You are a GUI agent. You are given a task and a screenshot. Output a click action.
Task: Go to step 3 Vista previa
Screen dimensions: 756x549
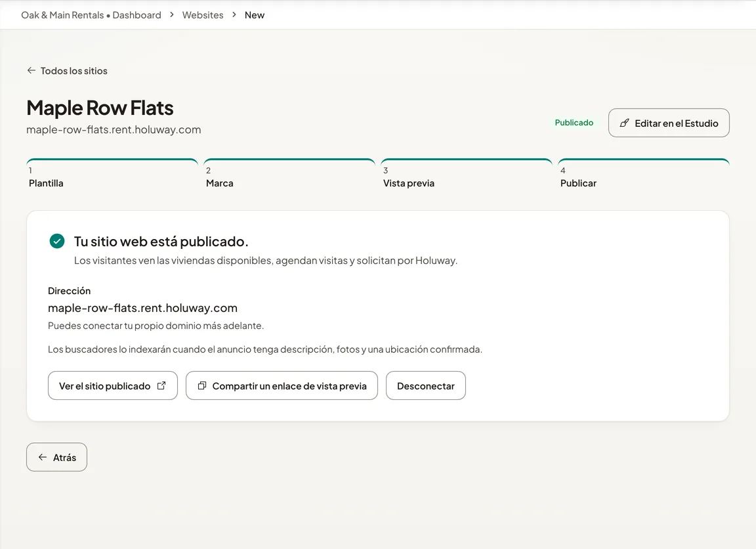(x=466, y=174)
